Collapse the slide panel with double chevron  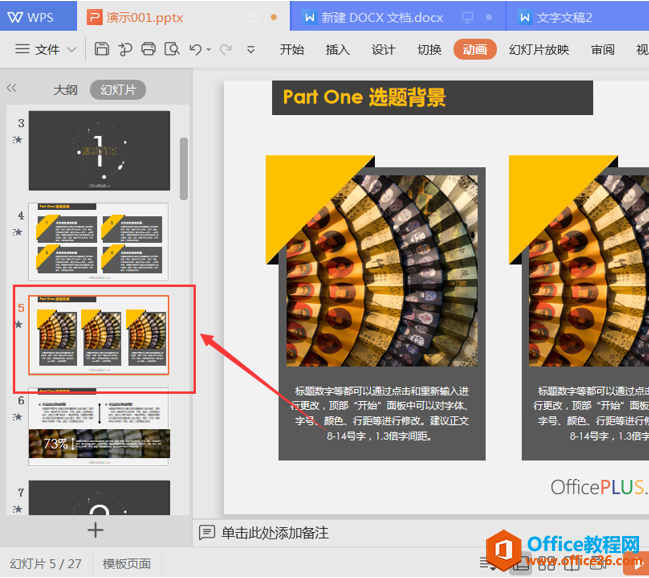point(12,89)
